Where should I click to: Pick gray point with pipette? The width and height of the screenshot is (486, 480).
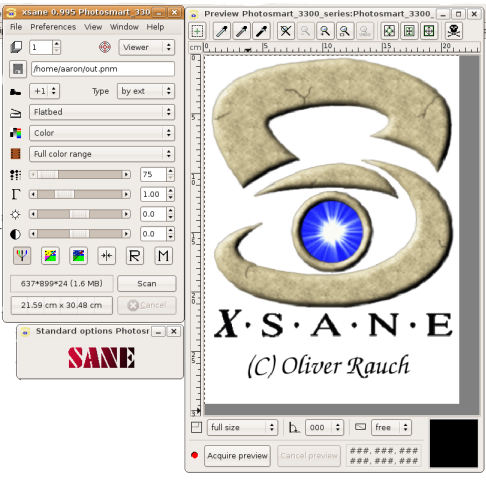pyautogui.click(x=242, y=31)
